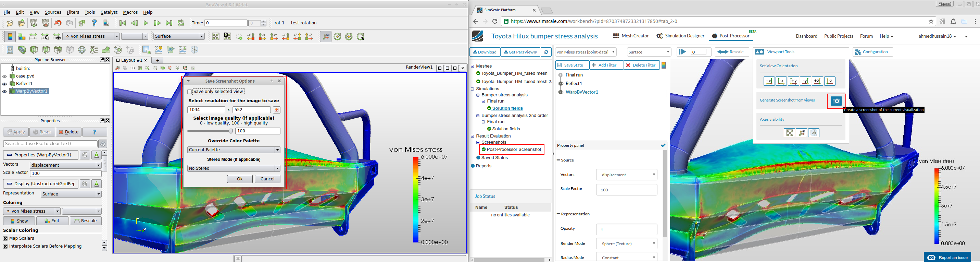Start animation playback in ParaView
The image size is (980, 262).
[x=146, y=23]
